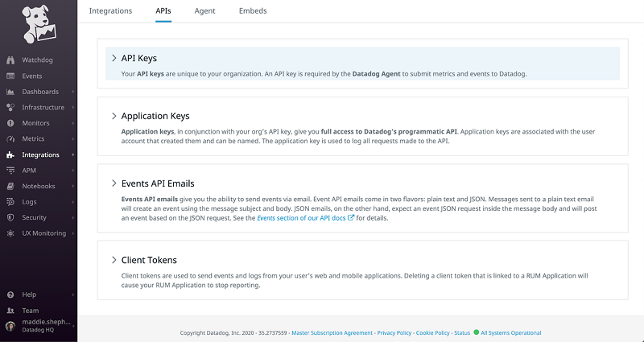Click the maddie.sheph user avatar
644x342 pixels.
click(x=10, y=326)
